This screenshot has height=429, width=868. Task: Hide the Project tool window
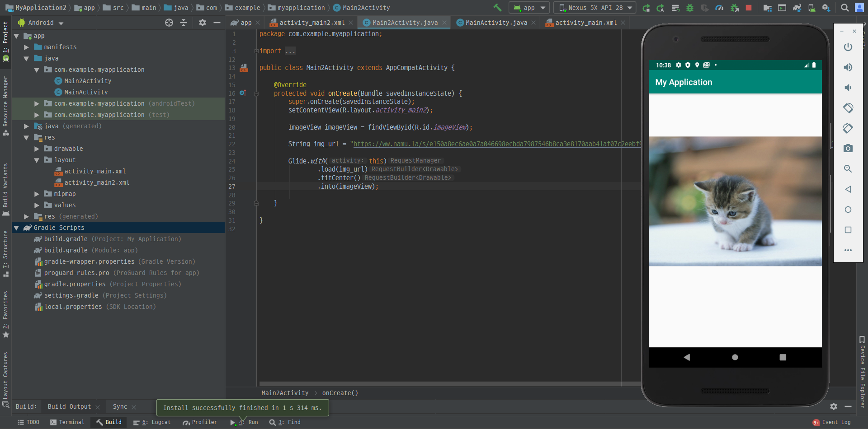point(217,23)
